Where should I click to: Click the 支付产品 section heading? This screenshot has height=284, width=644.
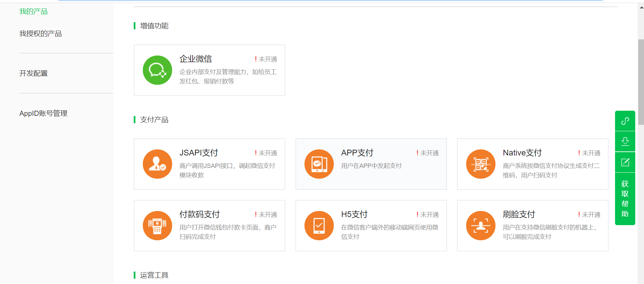(x=154, y=120)
